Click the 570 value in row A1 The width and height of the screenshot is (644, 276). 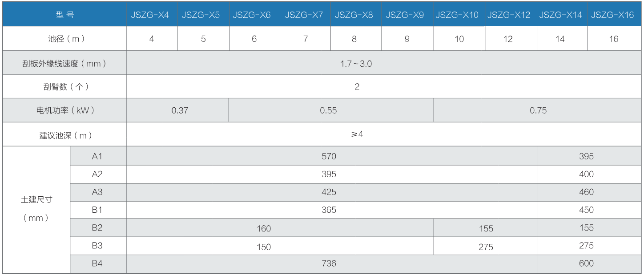point(329,156)
